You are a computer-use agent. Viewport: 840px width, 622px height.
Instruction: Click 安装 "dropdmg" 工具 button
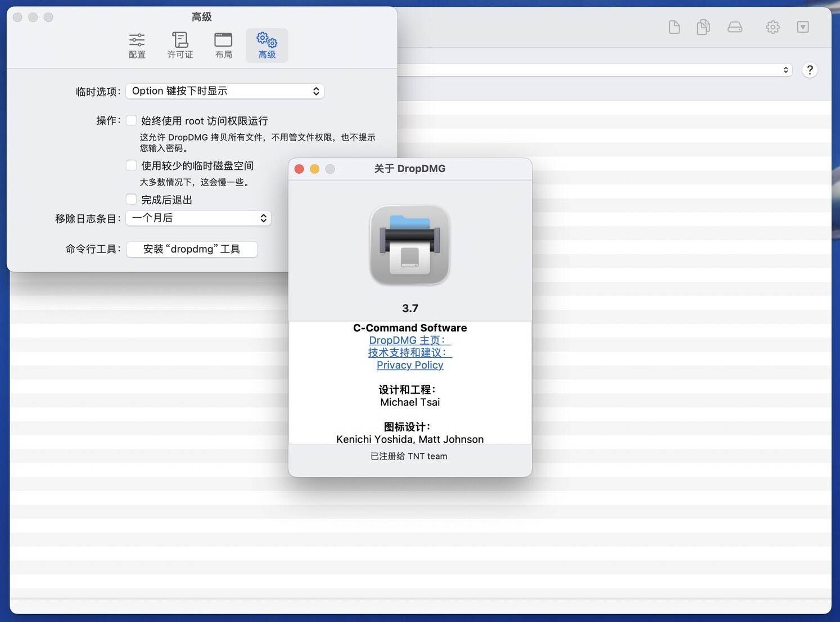point(192,249)
